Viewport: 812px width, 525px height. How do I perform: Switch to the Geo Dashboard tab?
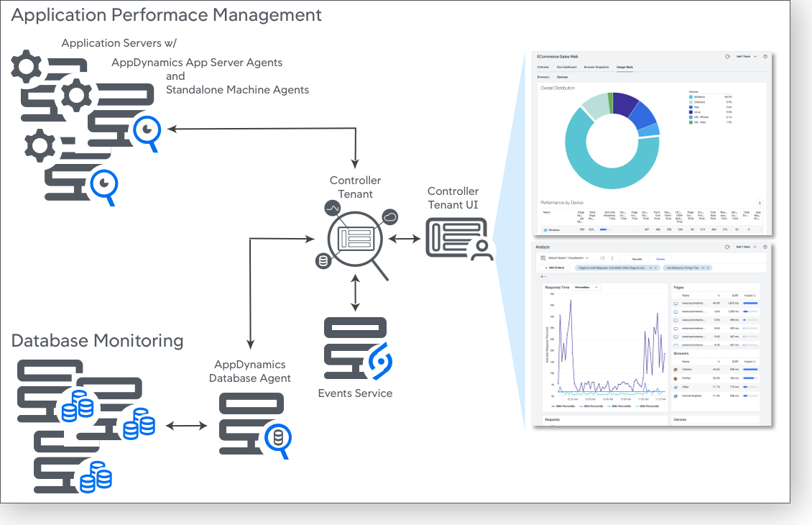pyautogui.click(x=566, y=67)
